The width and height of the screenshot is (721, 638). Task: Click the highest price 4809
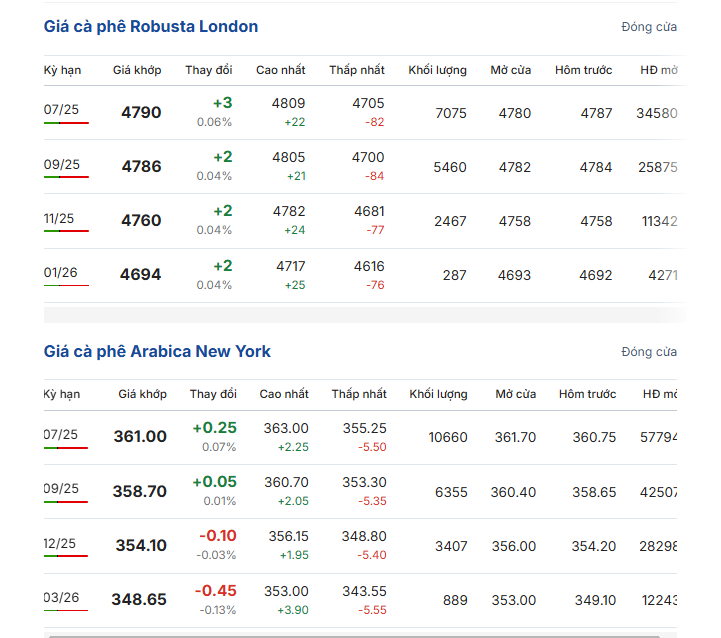click(288, 103)
